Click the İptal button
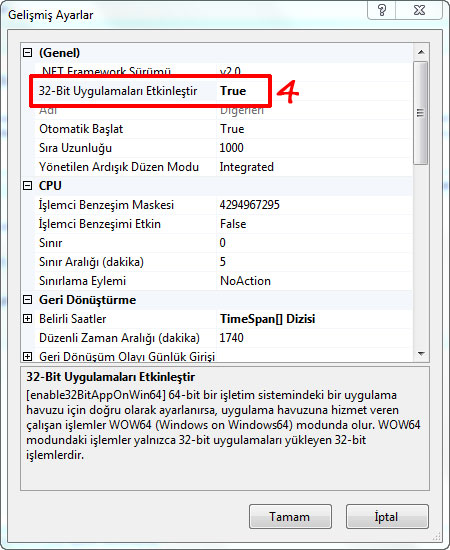This screenshot has width=450, height=550. [387, 517]
